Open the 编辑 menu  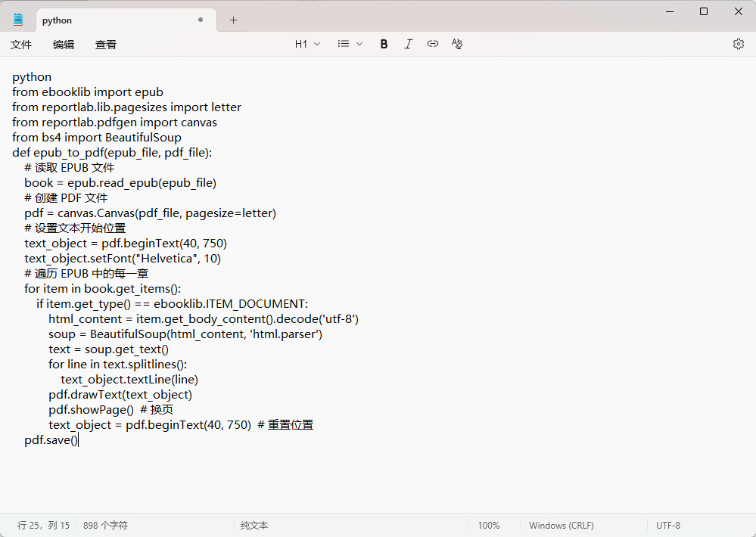pyautogui.click(x=63, y=45)
